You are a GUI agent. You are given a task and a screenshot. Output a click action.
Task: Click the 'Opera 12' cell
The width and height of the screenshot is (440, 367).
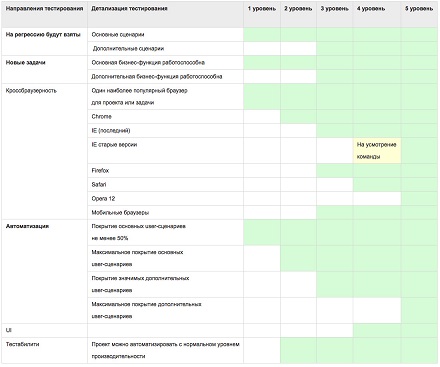(165, 199)
